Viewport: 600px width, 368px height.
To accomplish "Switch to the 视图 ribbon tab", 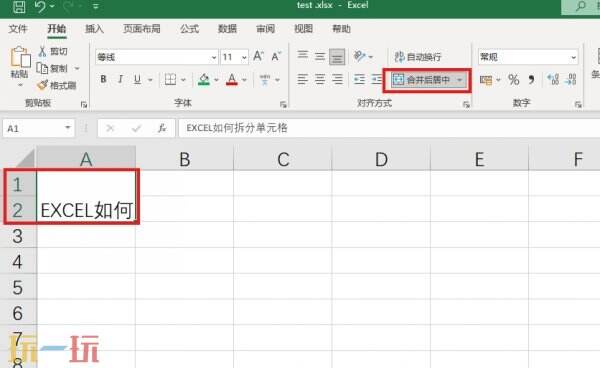I will (x=303, y=29).
